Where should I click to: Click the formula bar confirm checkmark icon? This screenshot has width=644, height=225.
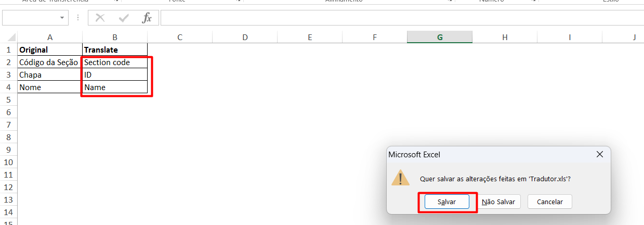coord(124,18)
